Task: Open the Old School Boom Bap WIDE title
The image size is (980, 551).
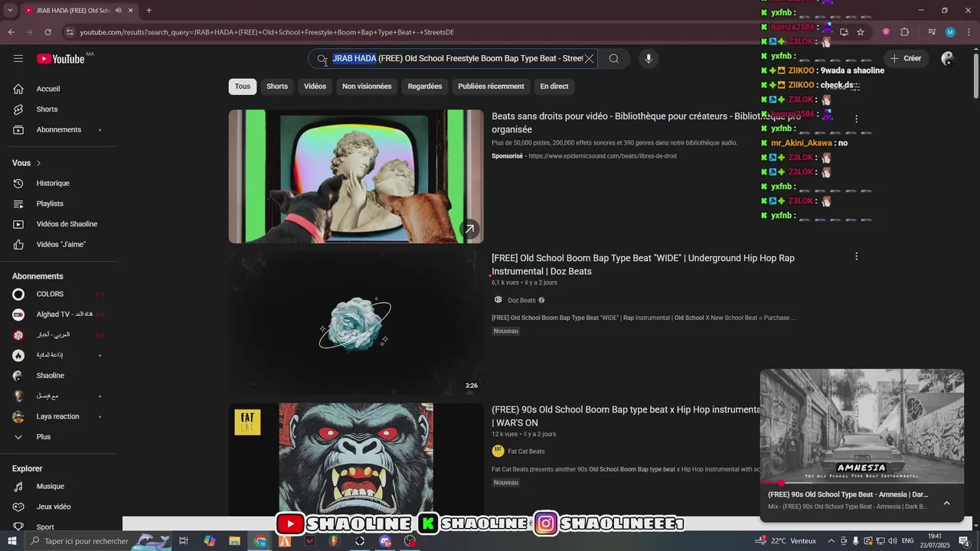Action: [643, 265]
